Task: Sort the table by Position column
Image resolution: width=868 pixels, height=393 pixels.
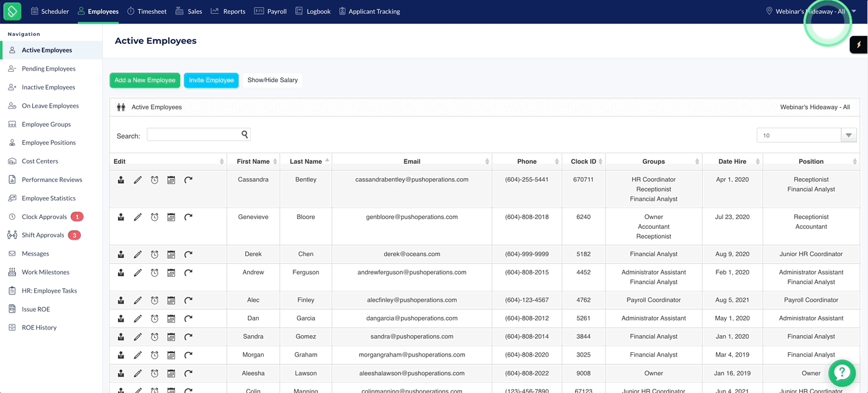Action: pos(811,161)
